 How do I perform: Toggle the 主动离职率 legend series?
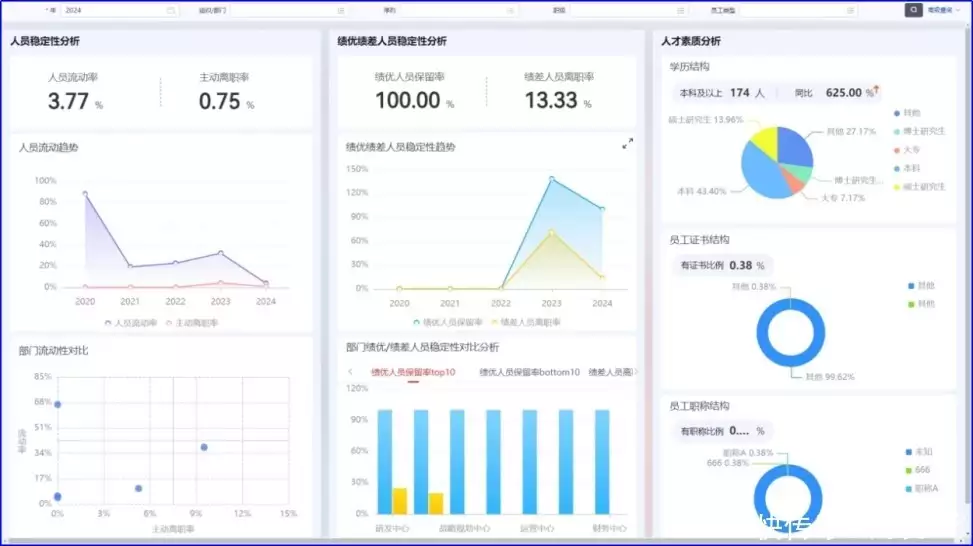[x=192, y=323]
